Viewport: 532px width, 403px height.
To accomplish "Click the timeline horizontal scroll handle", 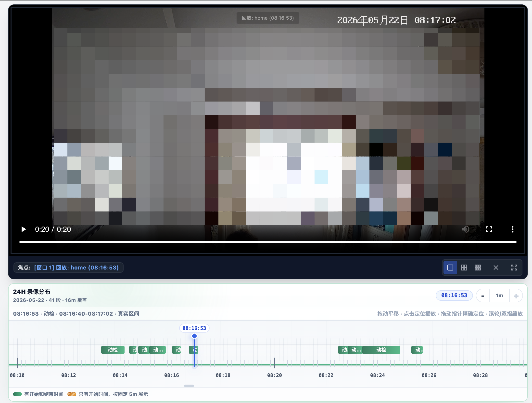I will coord(189,386).
